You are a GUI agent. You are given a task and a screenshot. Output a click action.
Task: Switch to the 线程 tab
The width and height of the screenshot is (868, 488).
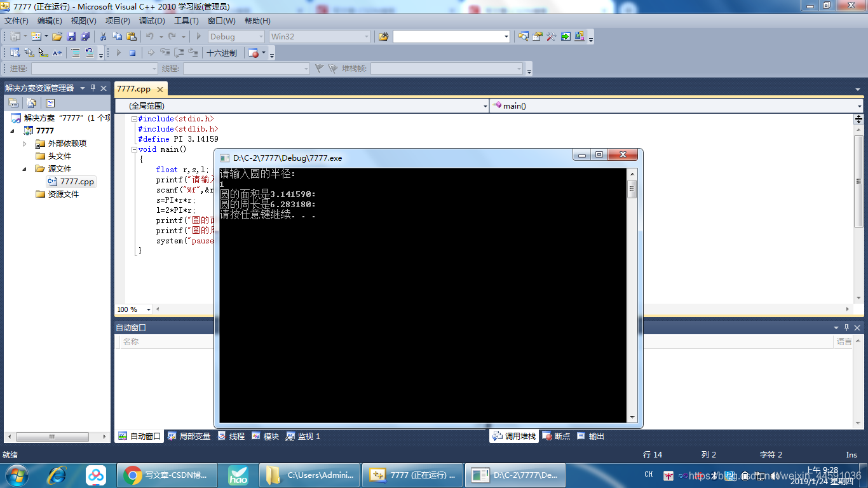coord(231,437)
